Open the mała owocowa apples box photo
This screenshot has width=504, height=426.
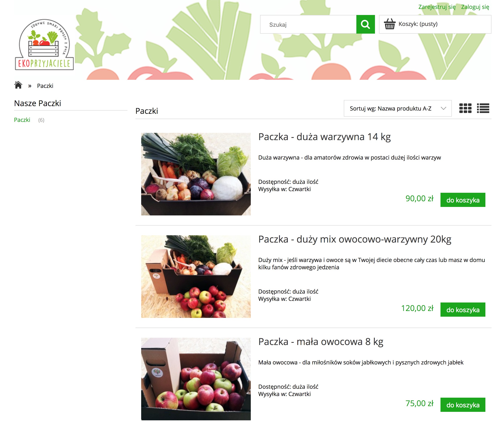[196, 379]
